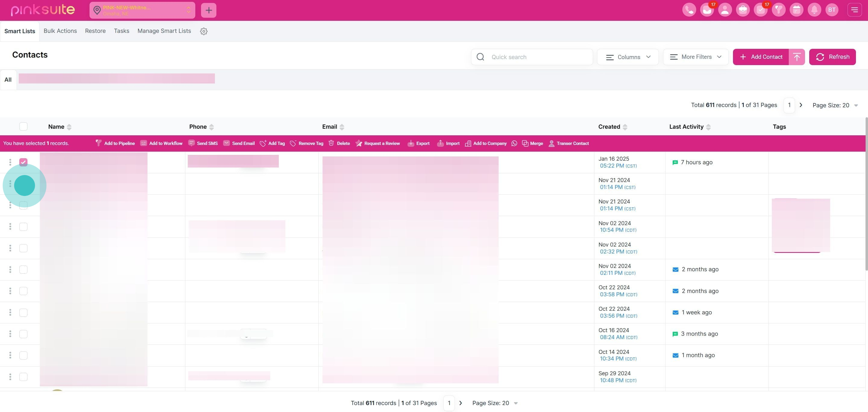Toggle the select-all header checkbox
The width and height of the screenshot is (868, 412).
coord(23,127)
